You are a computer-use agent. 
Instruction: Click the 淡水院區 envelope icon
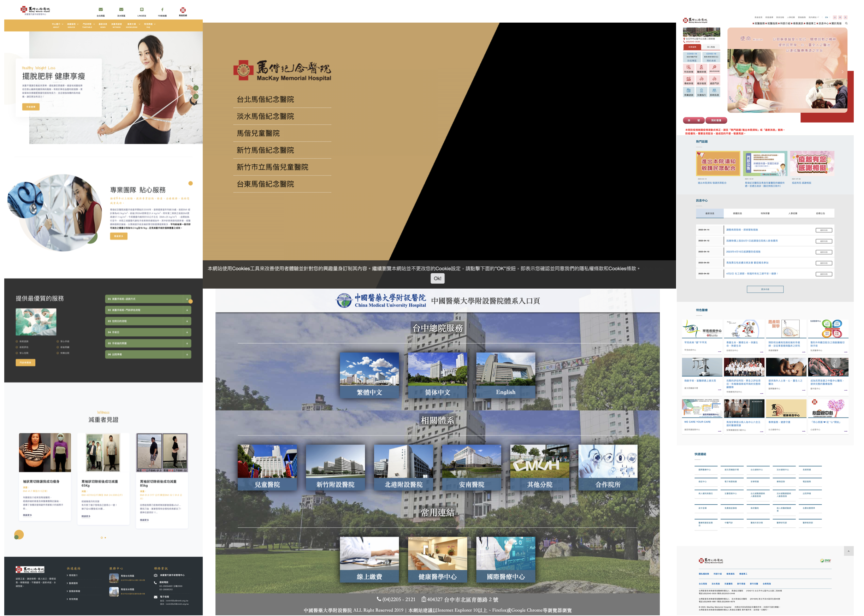pos(121,10)
